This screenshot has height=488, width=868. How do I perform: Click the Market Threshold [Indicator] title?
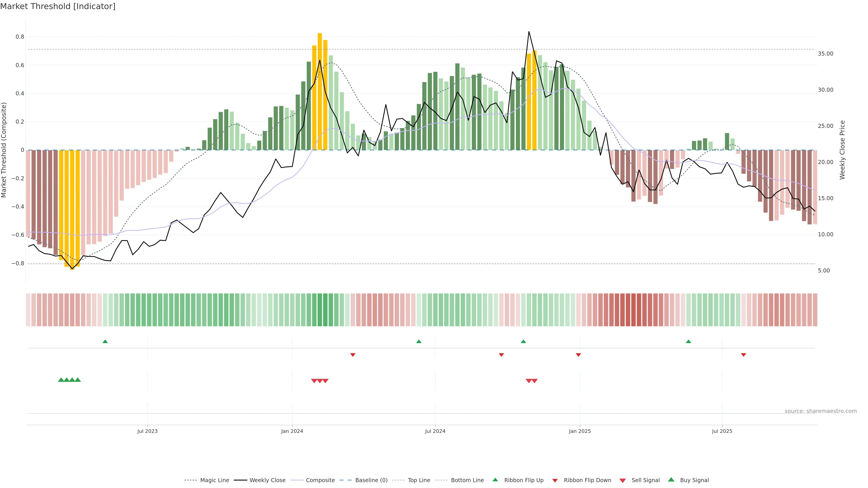click(x=58, y=6)
